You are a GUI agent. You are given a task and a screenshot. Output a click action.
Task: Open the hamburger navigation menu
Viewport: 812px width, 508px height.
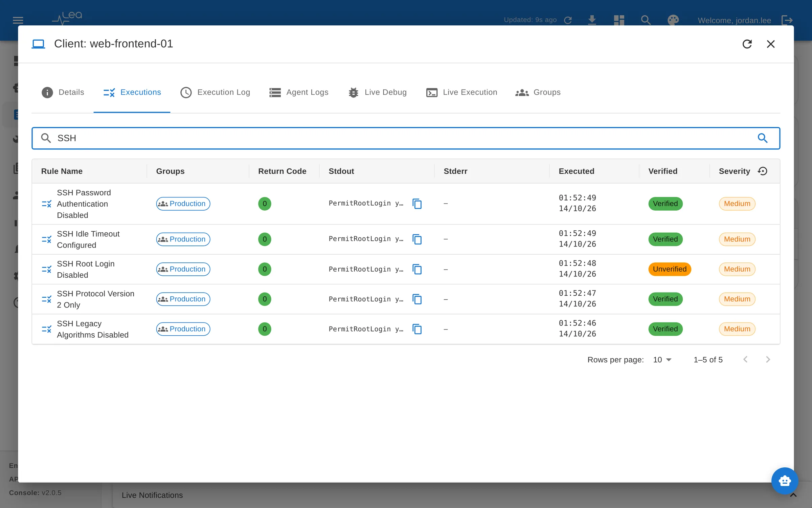coord(18,20)
